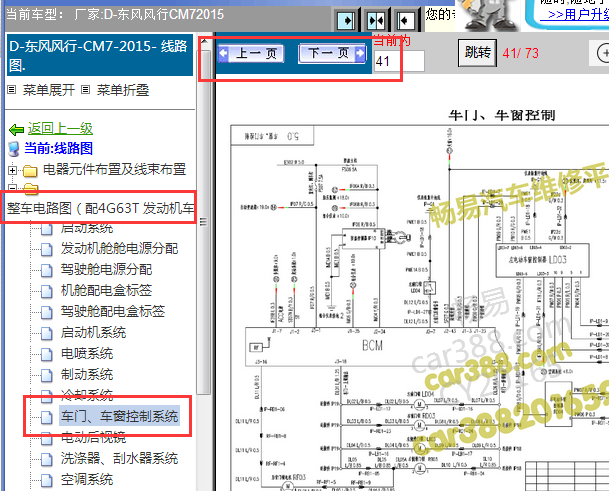Open 制动系统 page
The width and height of the screenshot is (609, 491).
[x=87, y=374]
